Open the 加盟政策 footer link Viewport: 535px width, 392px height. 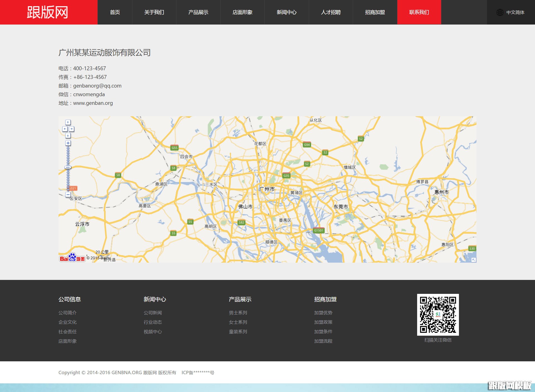323,322
